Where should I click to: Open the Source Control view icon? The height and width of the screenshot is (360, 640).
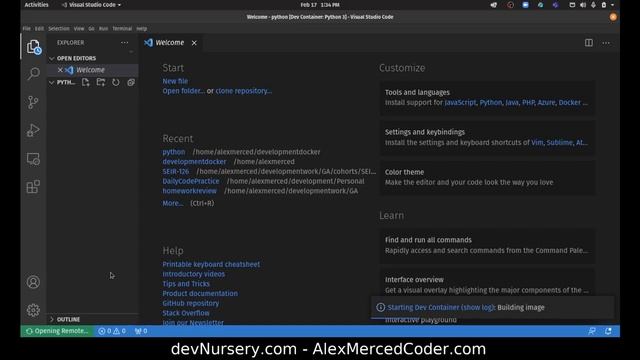pos(33,102)
